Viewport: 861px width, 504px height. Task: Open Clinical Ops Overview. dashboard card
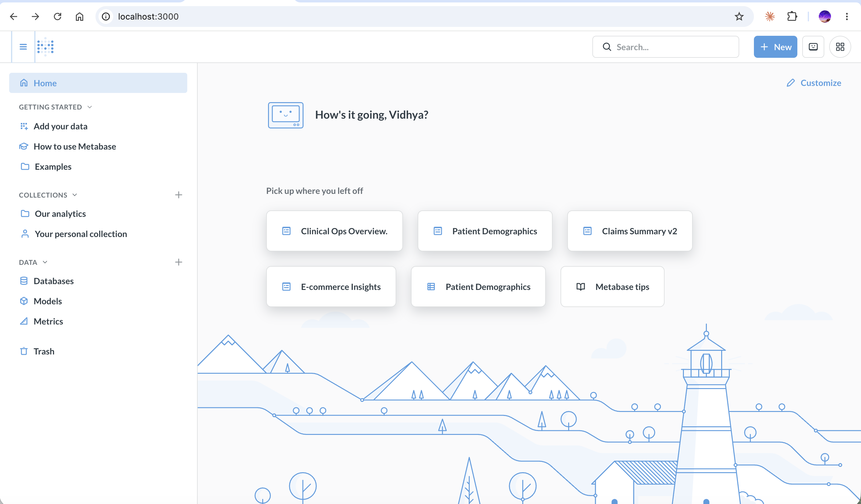(334, 231)
